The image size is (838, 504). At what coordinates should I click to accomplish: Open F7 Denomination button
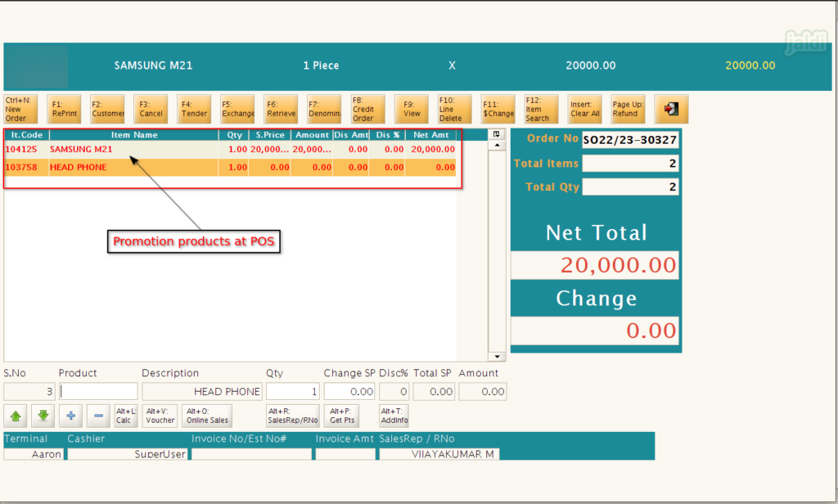pos(324,109)
